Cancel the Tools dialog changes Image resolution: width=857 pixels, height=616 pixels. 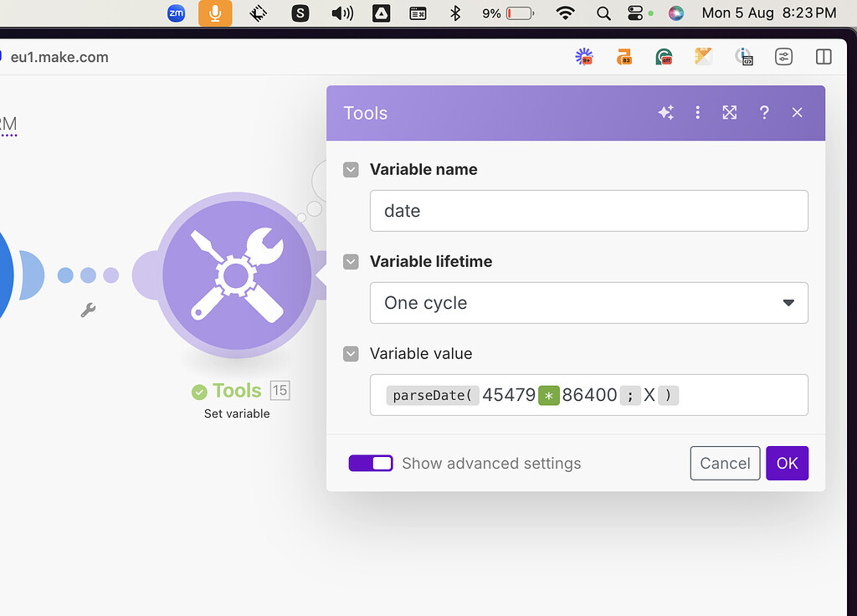tap(725, 463)
